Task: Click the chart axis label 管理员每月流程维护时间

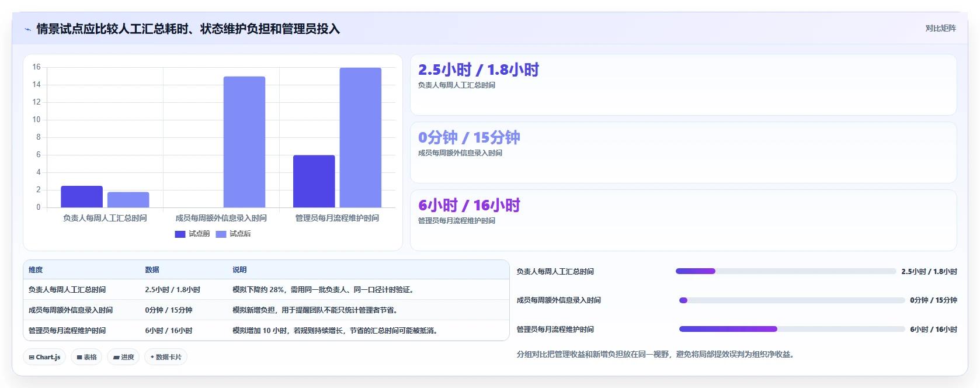Action: [x=337, y=218]
